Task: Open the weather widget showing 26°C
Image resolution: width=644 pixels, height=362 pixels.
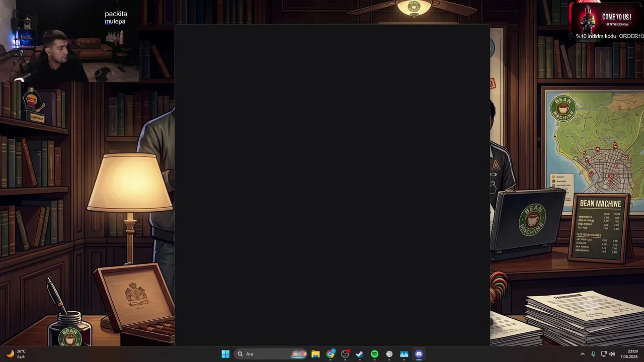Action: (16, 354)
